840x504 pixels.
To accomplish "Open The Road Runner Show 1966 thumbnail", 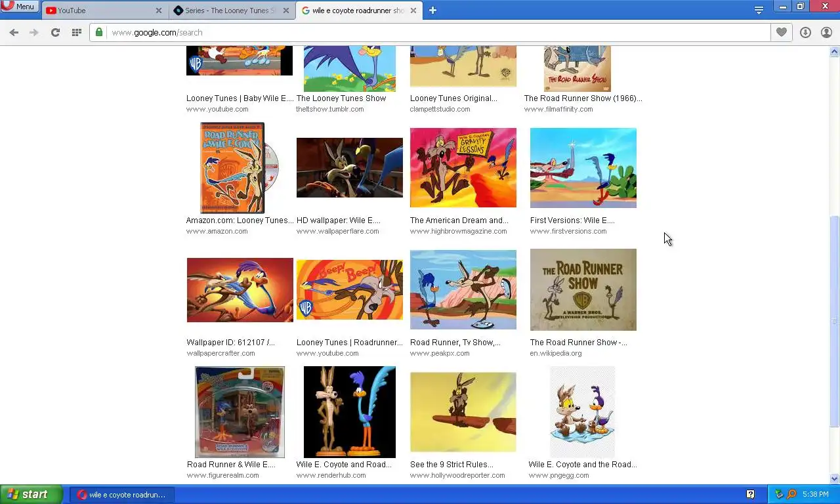I will pyautogui.click(x=577, y=68).
